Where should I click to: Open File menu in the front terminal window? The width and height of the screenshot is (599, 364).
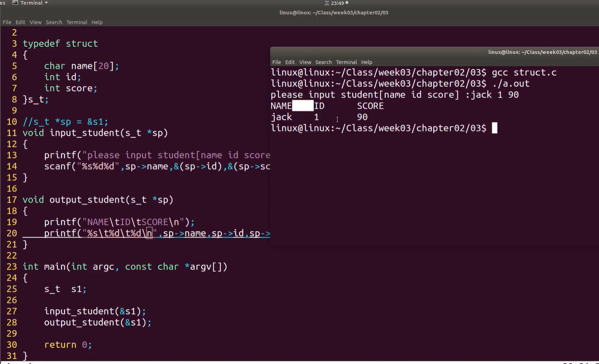(x=277, y=62)
